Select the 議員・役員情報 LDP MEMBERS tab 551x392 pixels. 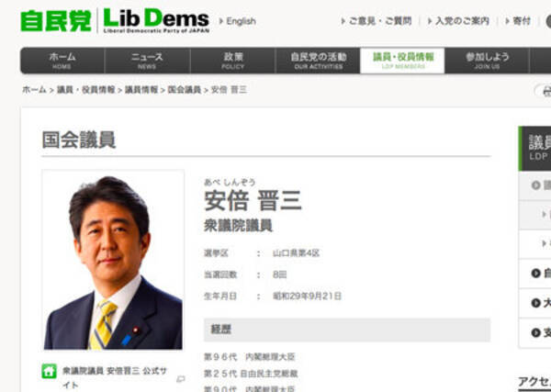403,61
